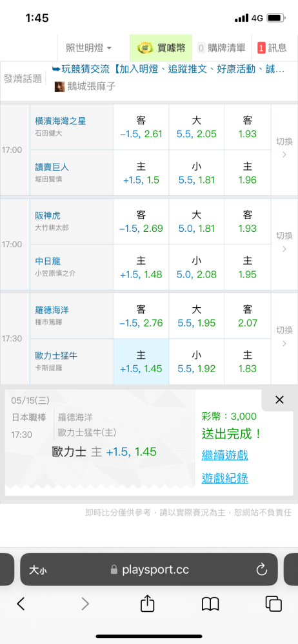This screenshot has width=298, height=644.
Task: Show all Safari tabs icon
Action: tap(273, 603)
